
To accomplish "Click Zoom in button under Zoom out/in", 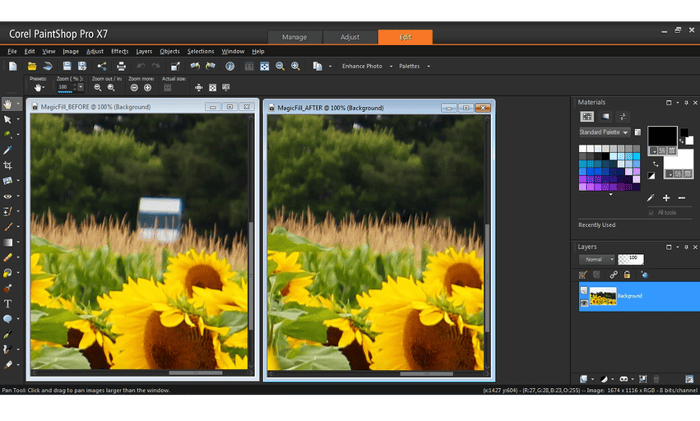I will pyautogui.click(x=112, y=88).
